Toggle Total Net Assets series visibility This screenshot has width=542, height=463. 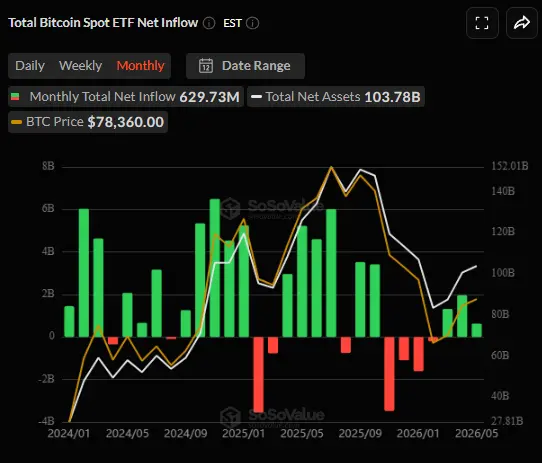coord(336,96)
